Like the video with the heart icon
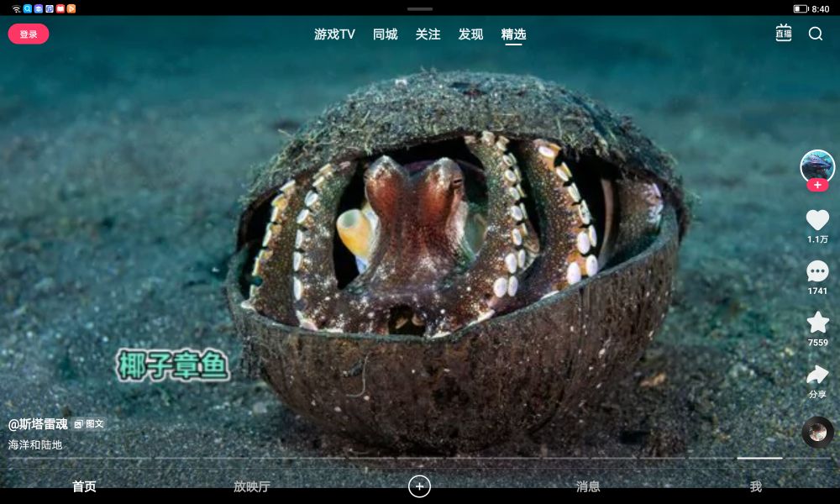 [817, 219]
